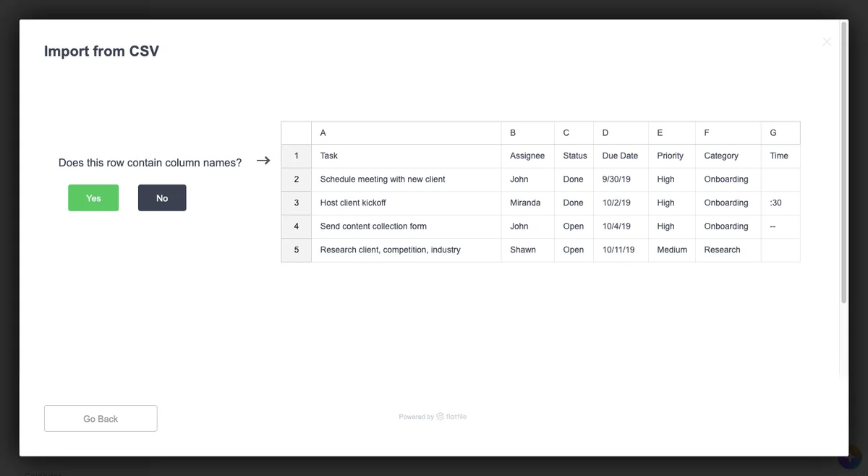
Task: Click row number 1
Action: coord(296,156)
